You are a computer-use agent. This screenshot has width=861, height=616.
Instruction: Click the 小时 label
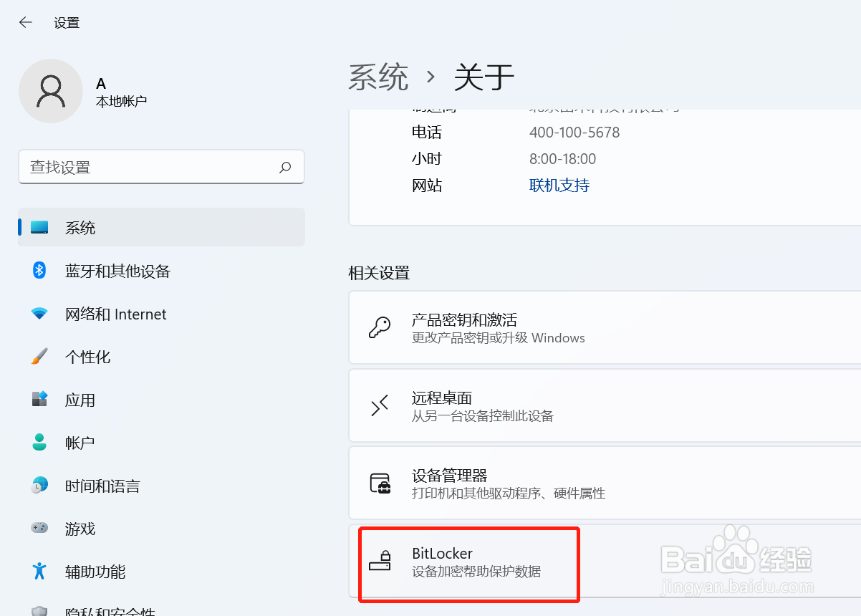427,159
